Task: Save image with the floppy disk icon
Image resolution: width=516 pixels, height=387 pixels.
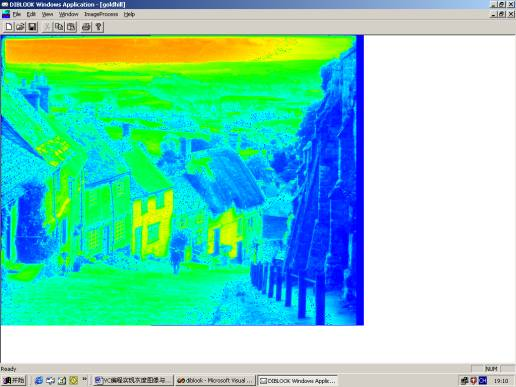Action: (x=32, y=27)
